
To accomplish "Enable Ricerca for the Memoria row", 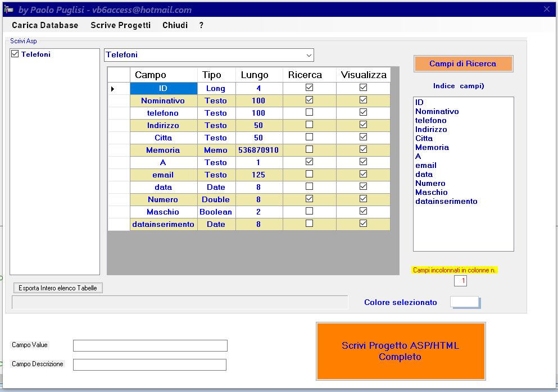I will pyautogui.click(x=309, y=149).
